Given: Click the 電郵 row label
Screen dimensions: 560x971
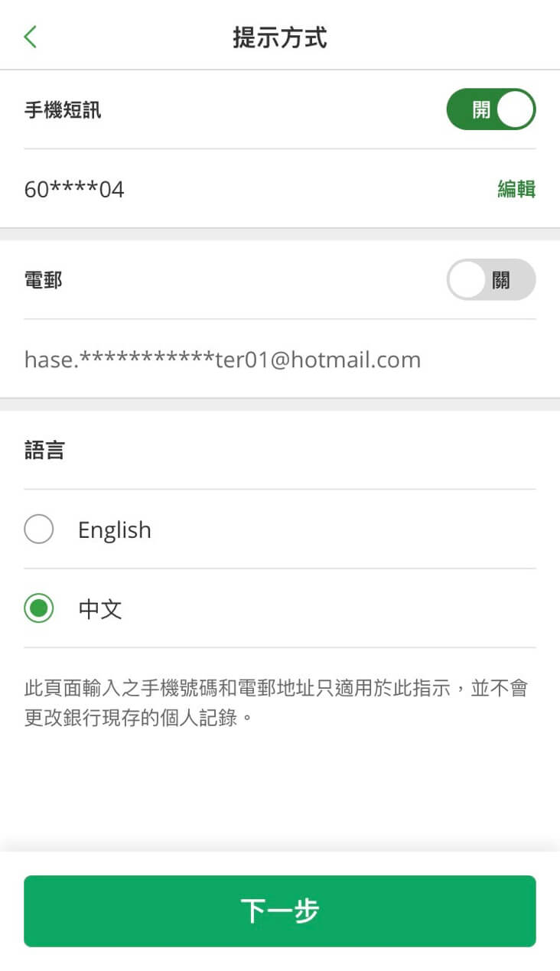Looking at the screenshot, I should [44, 280].
